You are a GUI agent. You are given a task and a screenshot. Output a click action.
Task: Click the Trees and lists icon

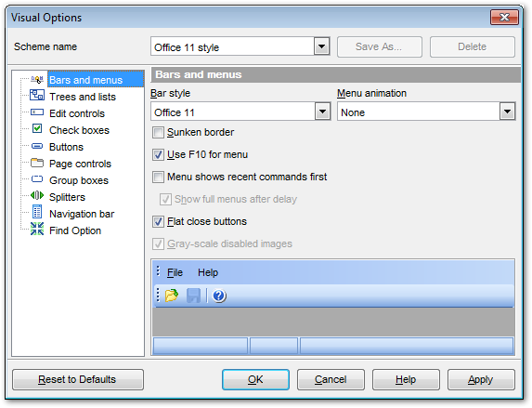(x=37, y=95)
